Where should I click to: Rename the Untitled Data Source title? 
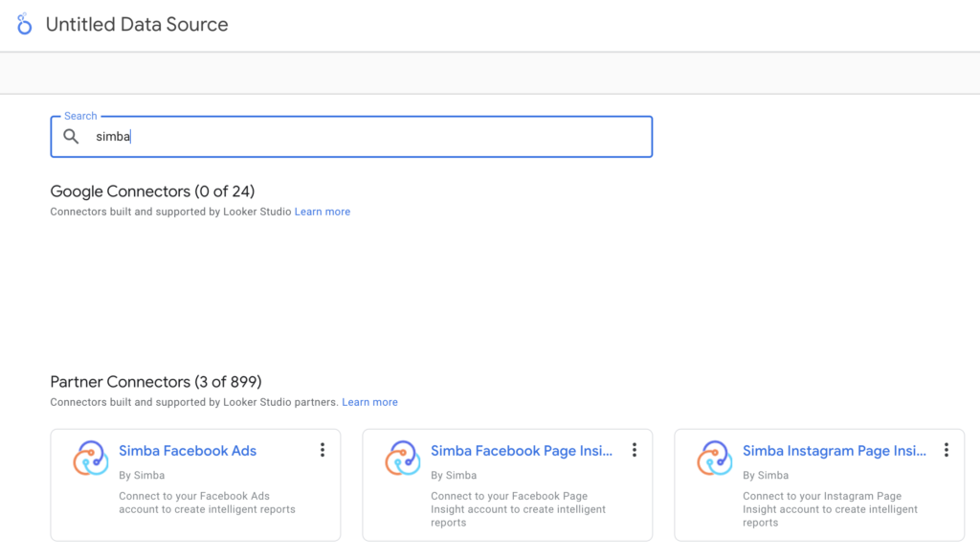click(137, 25)
